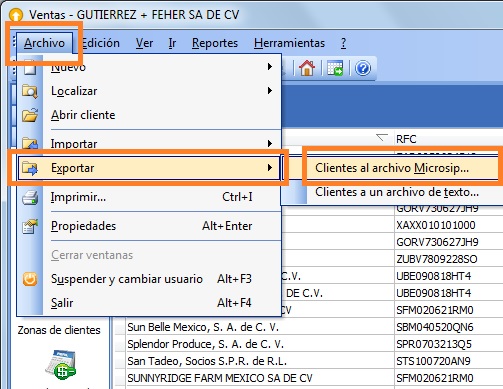Screen dimensions: 503x389
Task: Click the orange app icon in title bar
Action: click(x=16, y=15)
